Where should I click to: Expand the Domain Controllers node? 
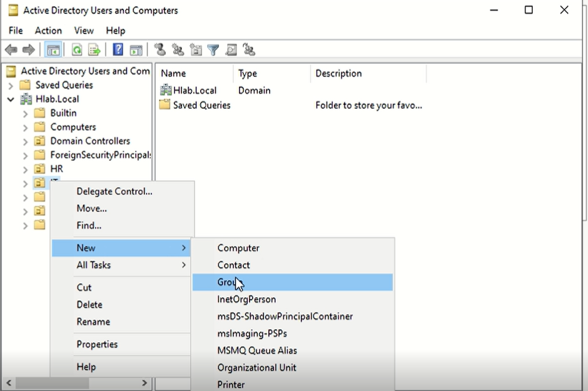click(x=25, y=142)
